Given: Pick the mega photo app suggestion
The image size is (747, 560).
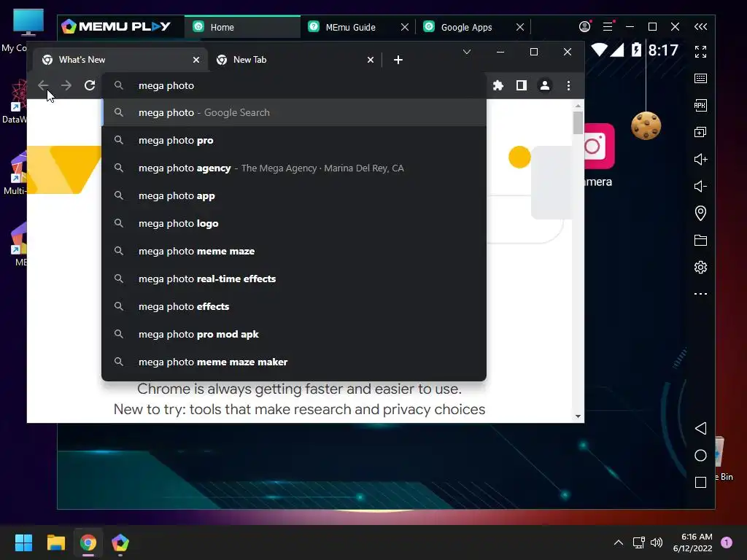Looking at the screenshot, I should coord(294,195).
